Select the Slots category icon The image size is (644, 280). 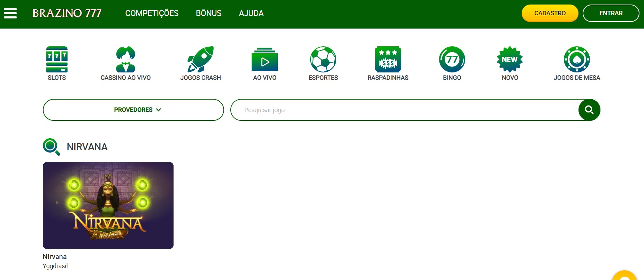click(57, 59)
